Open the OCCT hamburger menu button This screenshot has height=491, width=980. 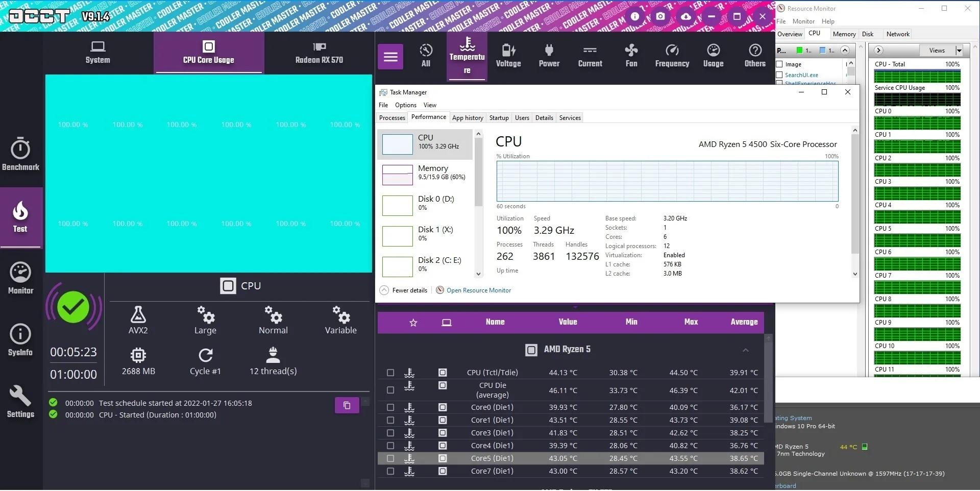tap(390, 57)
